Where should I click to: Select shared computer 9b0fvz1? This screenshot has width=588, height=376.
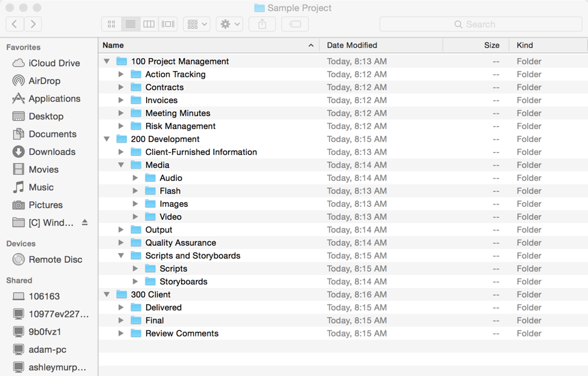(x=36, y=332)
